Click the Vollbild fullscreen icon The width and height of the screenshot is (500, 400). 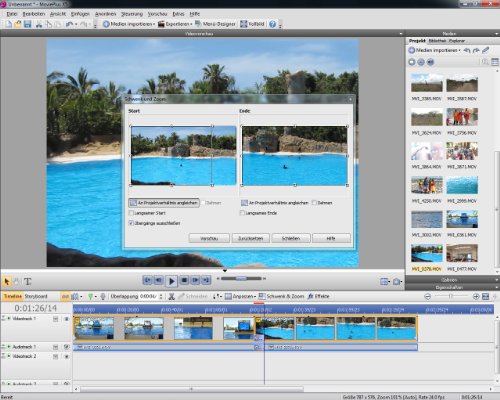(252, 24)
